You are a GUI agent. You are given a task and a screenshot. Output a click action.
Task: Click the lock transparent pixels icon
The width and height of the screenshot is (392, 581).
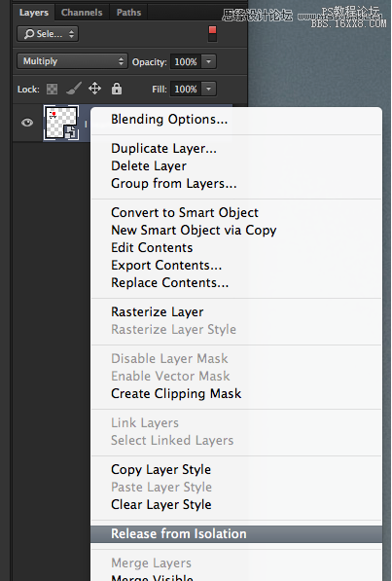52,89
